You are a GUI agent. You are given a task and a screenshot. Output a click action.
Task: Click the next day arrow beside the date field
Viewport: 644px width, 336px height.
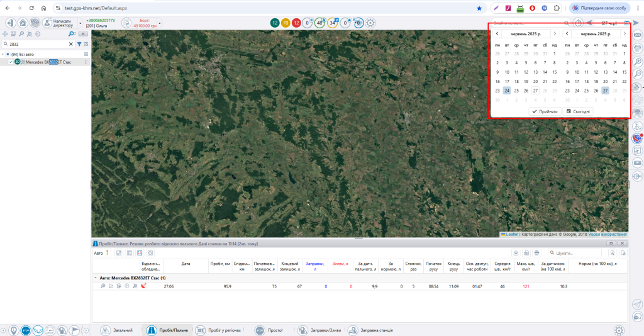(636, 23)
